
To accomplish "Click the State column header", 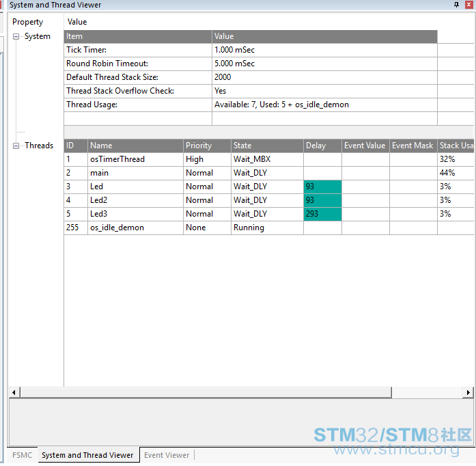I will [266, 146].
